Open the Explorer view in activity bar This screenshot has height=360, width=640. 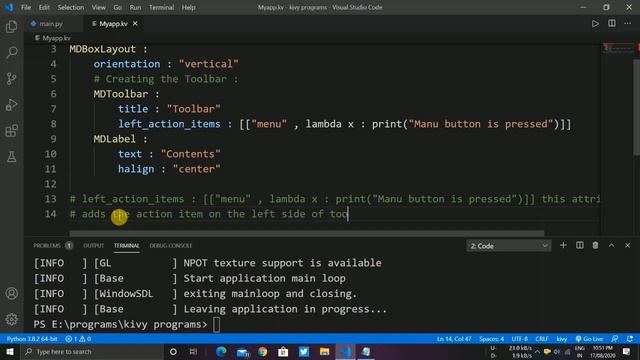(x=11, y=27)
